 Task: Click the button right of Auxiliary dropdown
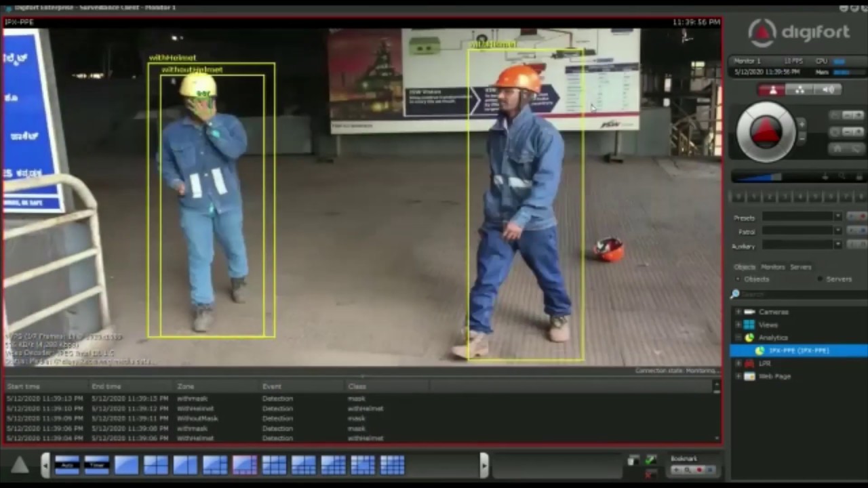pos(856,245)
